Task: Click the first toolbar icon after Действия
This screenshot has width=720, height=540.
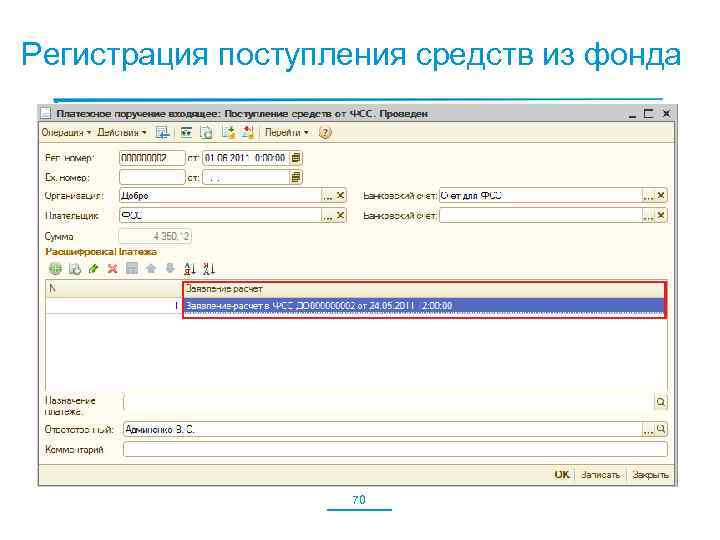Action: coord(162,133)
